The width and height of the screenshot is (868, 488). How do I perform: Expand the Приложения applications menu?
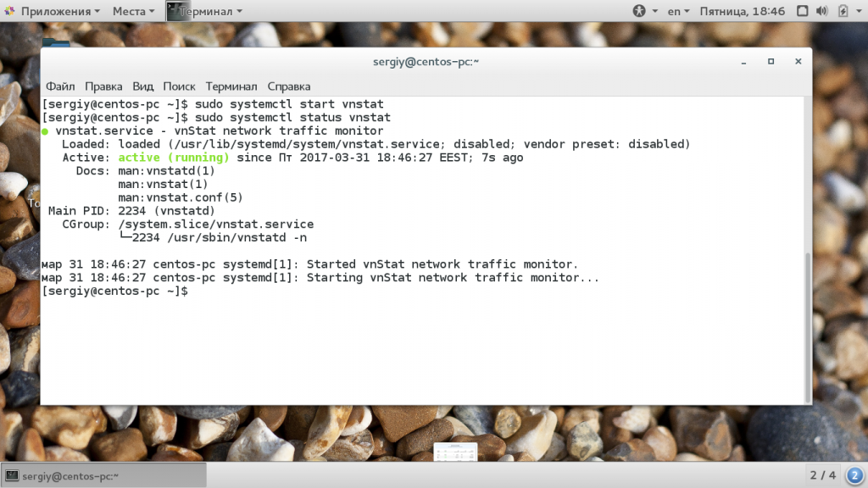click(59, 11)
